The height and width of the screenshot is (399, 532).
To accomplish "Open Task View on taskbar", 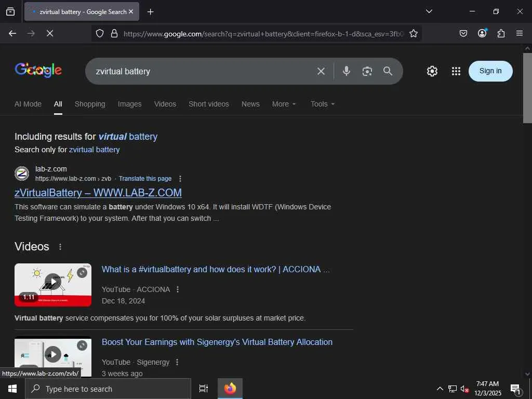I will (204, 389).
